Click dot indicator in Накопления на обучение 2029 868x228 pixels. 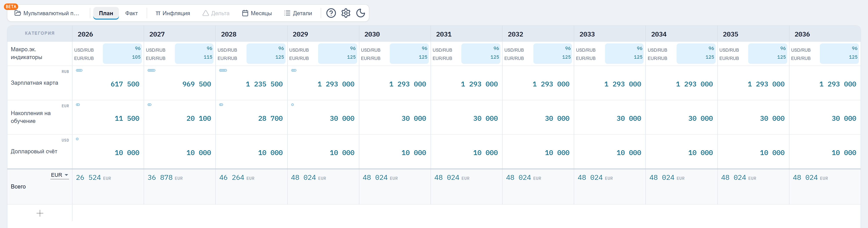click(x=293, y=105)
